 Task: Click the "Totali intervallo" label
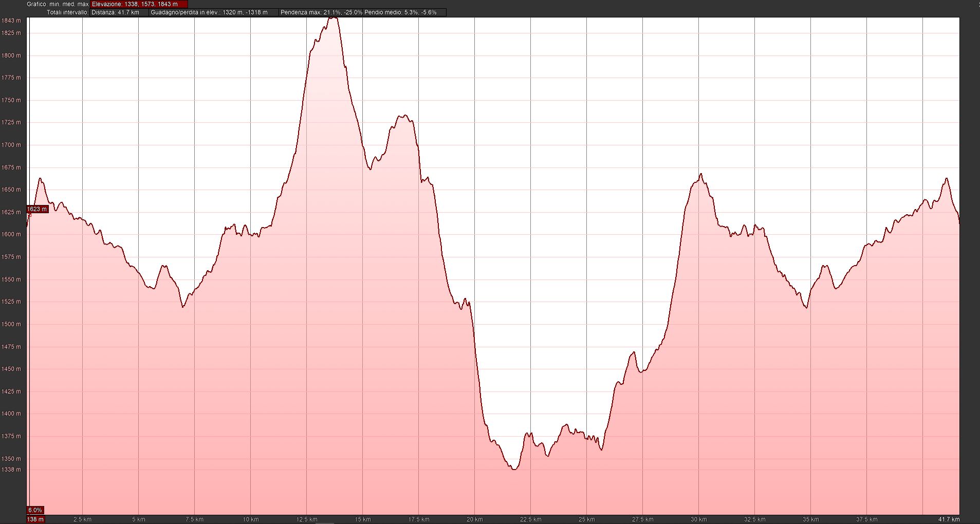coord(67,12)
